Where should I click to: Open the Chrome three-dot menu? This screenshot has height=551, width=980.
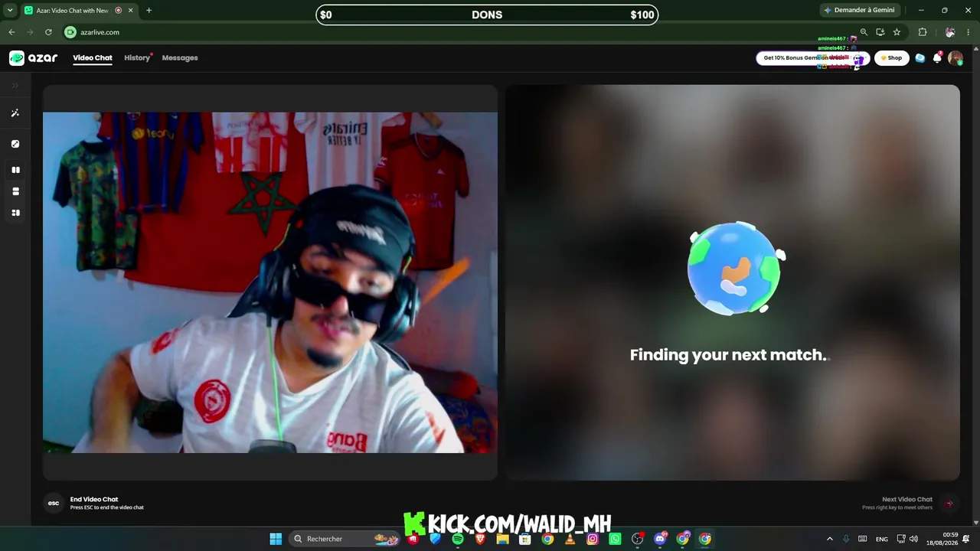(x=969, y=32)
